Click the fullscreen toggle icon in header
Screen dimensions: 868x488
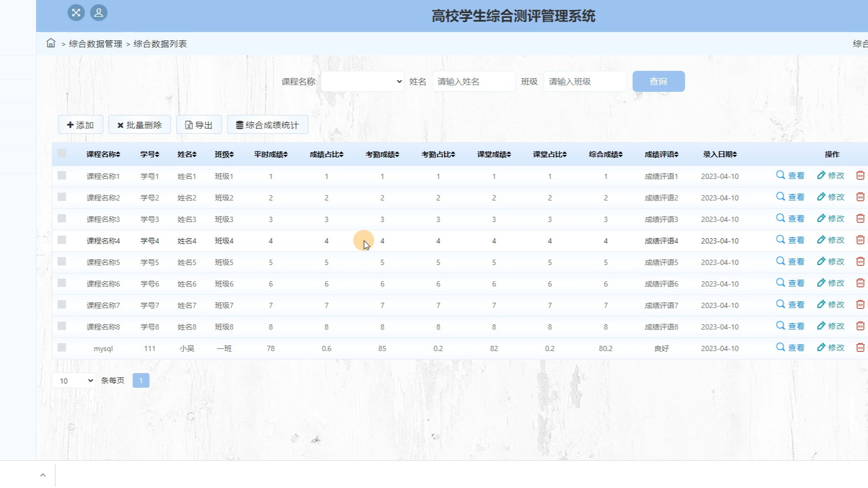[76, 13]
